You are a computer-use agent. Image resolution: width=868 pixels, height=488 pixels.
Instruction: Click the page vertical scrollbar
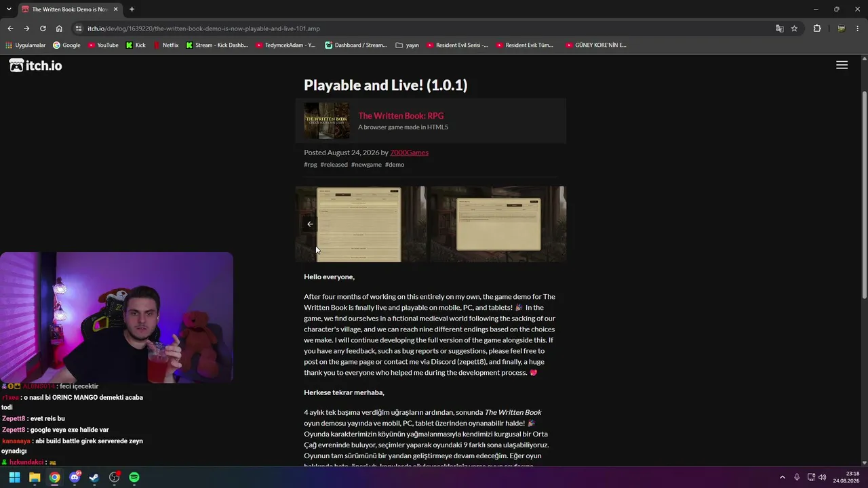click(864, 197)
